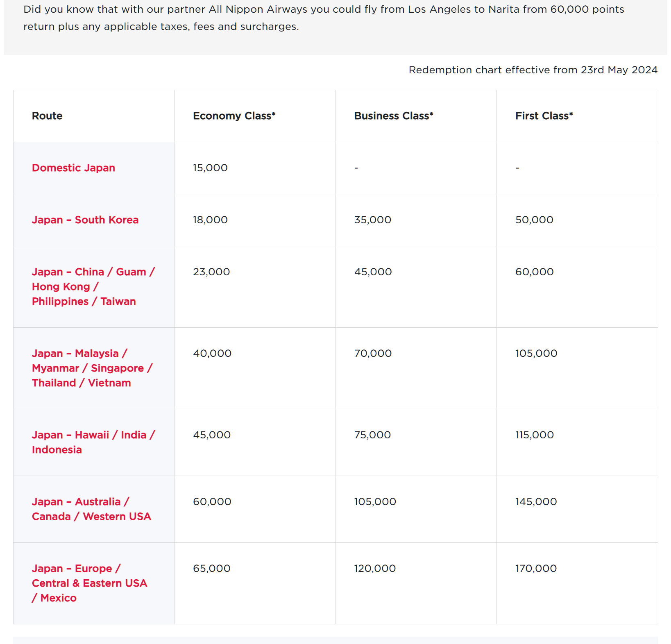Select 60,000 First Class value for China row

534,272
